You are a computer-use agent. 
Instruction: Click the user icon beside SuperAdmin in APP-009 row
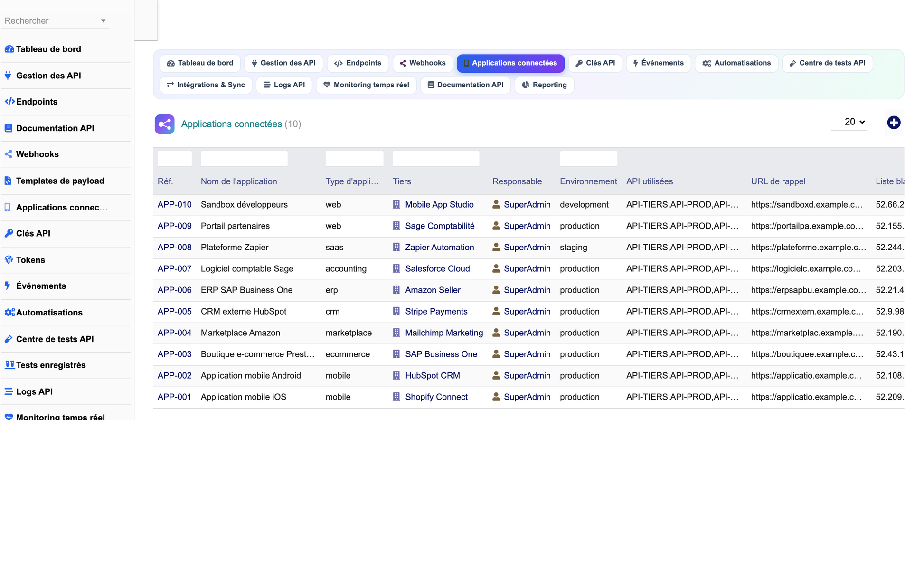click(x=496, y=226)
